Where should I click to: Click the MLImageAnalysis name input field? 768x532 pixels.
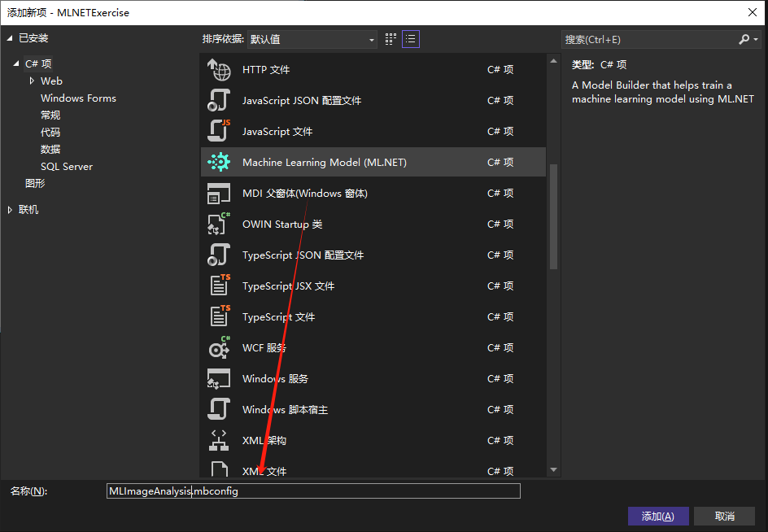(313, 491)
